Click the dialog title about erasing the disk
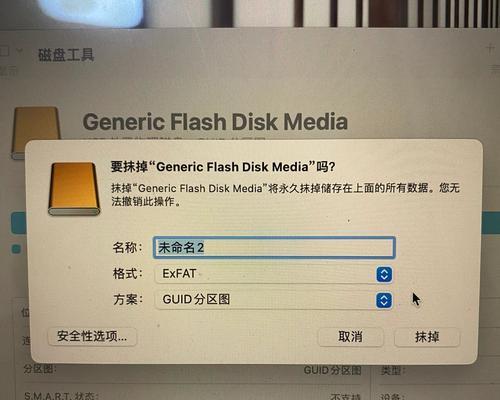Viewport: 500px width, 400px height. tap(223, 167)
